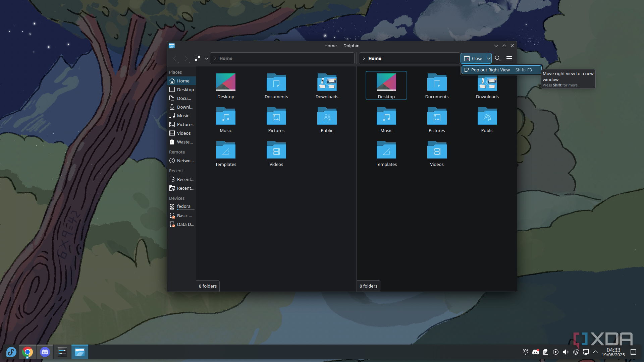Open Chrome from the taskbar
The width and height of the screenshot is (644, 362).
(28, 352)
